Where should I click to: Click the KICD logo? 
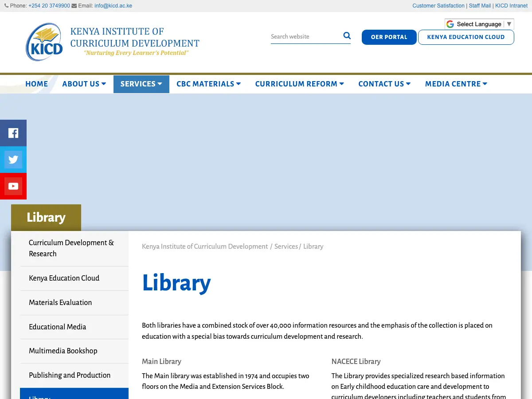click(44, 42)
